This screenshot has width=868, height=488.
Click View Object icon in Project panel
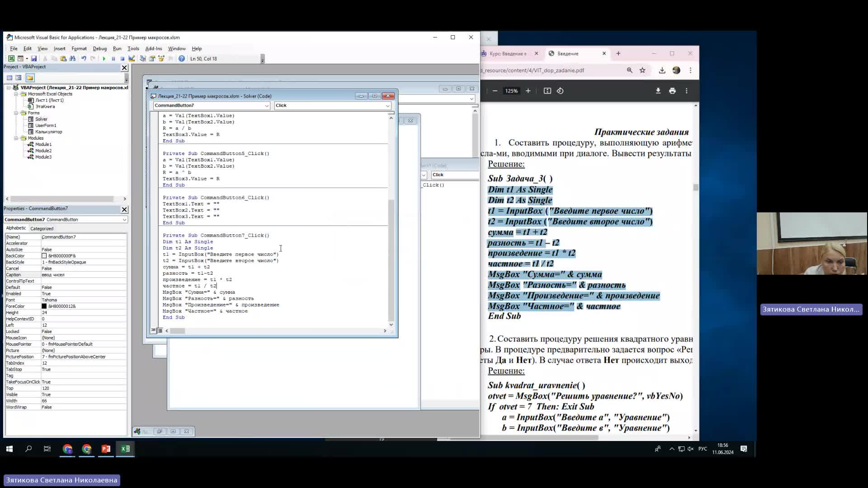[19, 78]
